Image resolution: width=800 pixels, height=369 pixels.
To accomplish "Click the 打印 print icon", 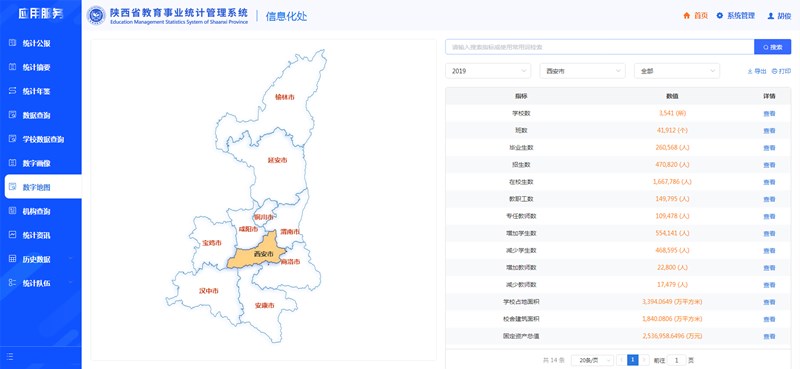I will coord(774,71).
